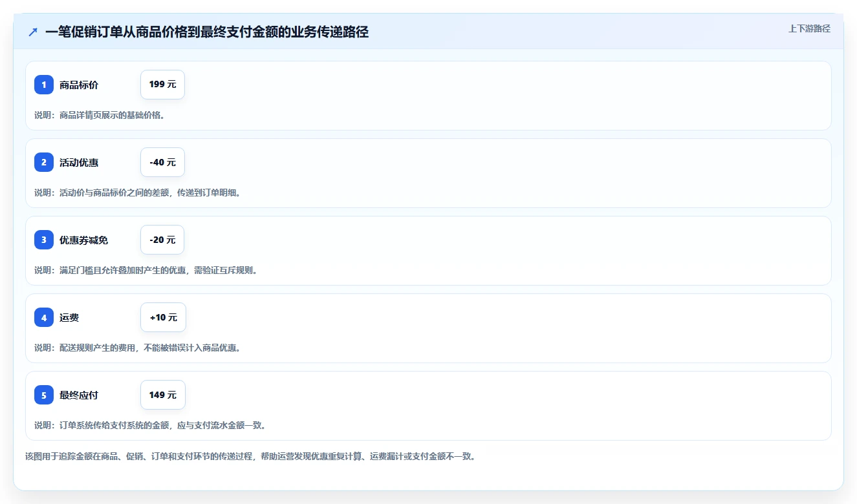Image resolution: width=857 pixels, height=504 pixels.
Task: Click the 活动优惠 step label
Action: point(79,162)
